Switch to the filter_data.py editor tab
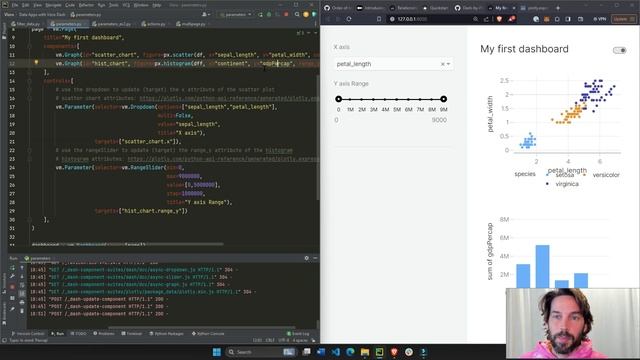This screenshot has width=640, height=360. coord(27,24)
